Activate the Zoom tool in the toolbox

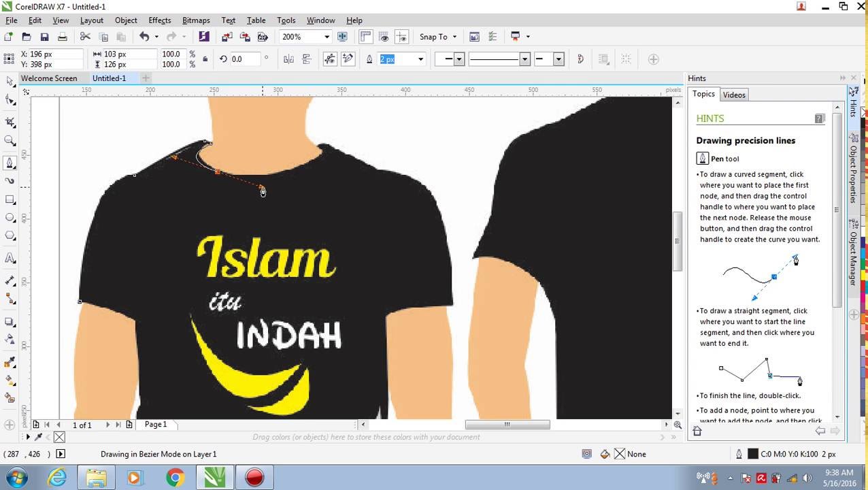(10, 141)
